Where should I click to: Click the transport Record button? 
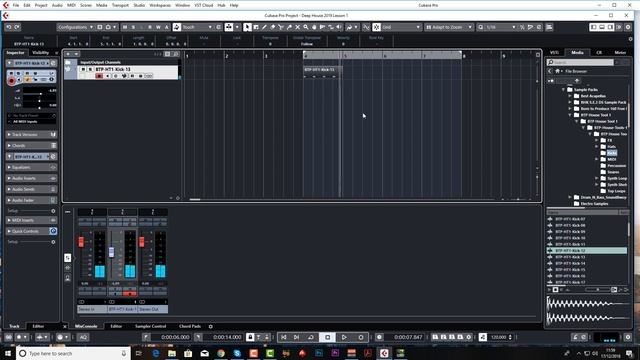[361, 337]
